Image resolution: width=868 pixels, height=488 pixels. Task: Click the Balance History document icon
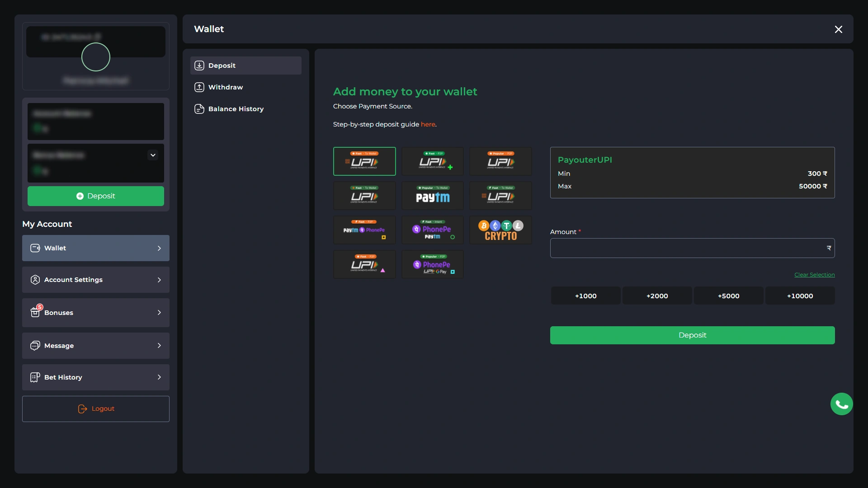pos(199,109)
